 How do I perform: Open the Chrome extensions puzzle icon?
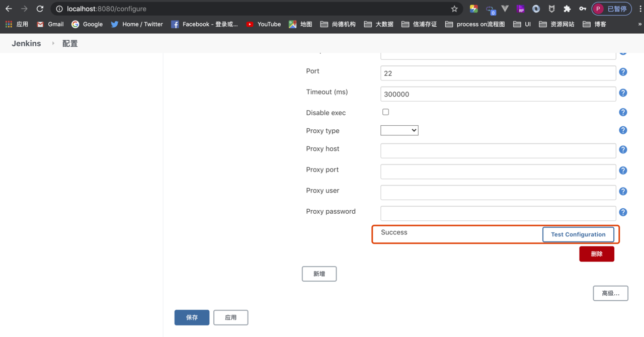[567, 9]
